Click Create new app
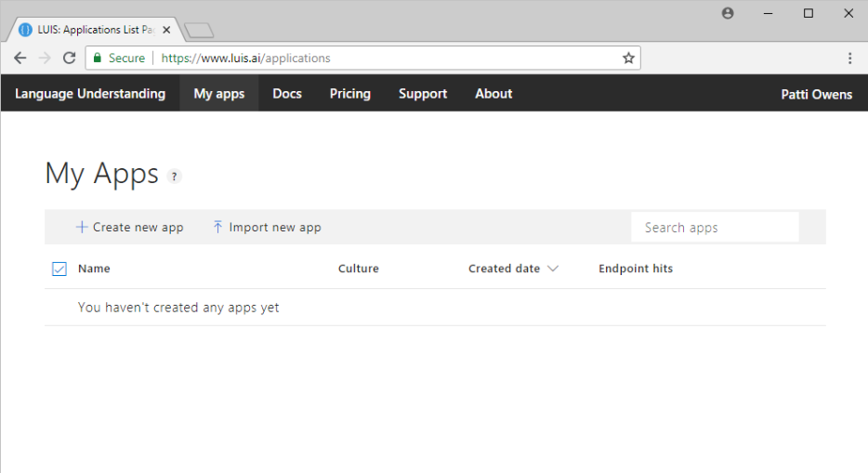 click(129, 228)
